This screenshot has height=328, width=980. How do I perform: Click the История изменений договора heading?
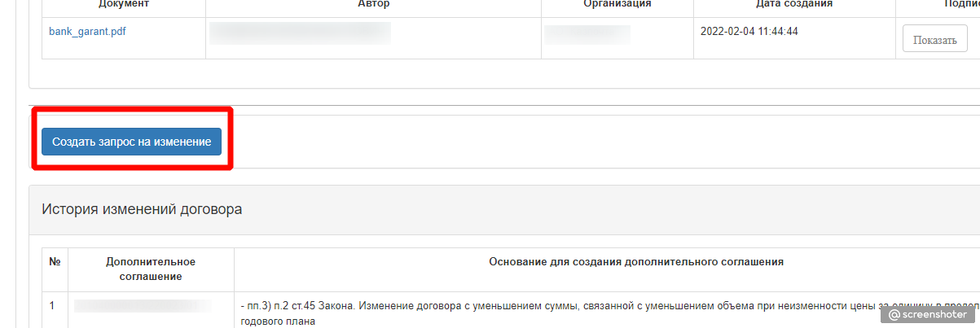(x=142, y=209)
